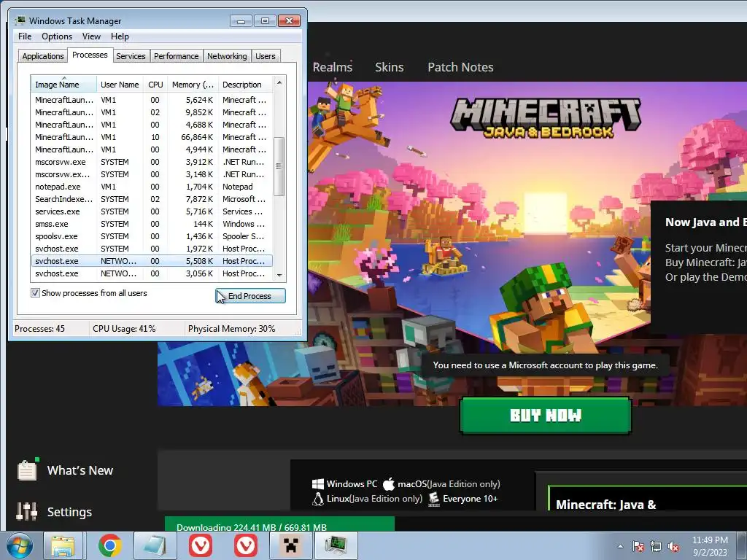Open the Notepad taskbar icon

[x=155, y=546]
